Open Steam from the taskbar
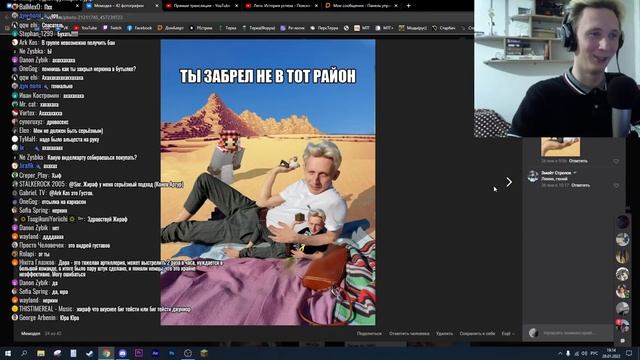This screenshot has width=640, height=360. click(x=90, y=353)
